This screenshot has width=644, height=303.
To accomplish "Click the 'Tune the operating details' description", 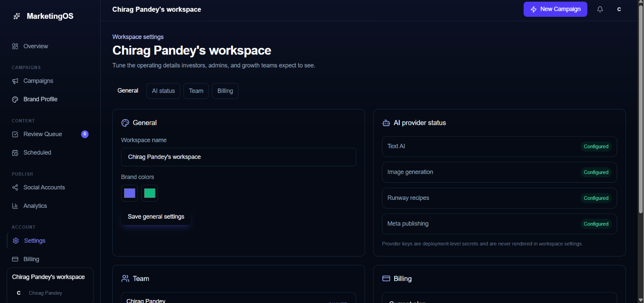I will pos(214,65).
